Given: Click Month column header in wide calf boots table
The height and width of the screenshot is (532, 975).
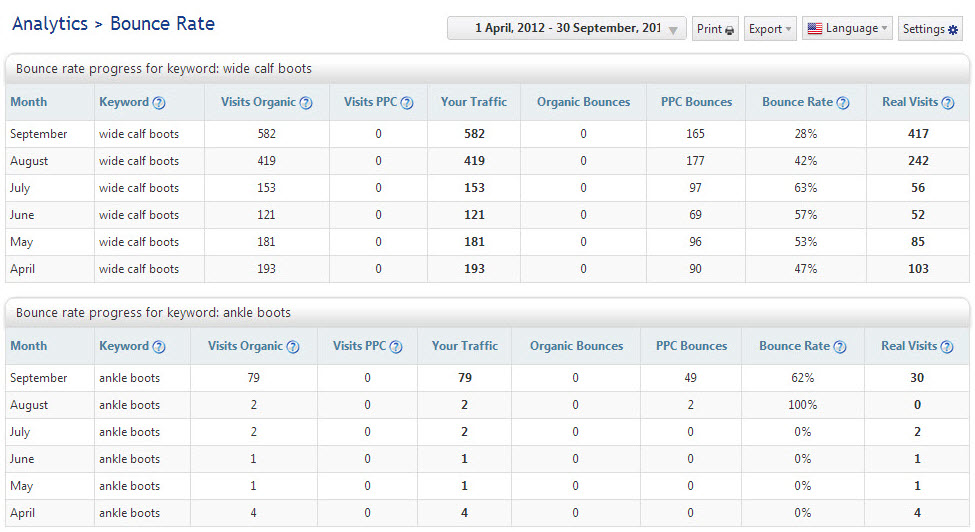Looking at the screenshot, I should click(x=28, y=102).
